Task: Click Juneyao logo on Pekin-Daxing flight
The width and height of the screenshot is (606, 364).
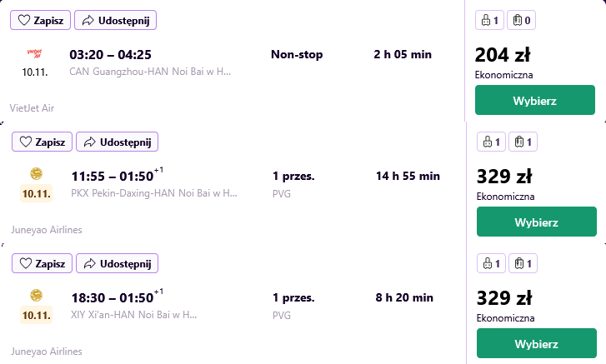Action: (37, 174)
